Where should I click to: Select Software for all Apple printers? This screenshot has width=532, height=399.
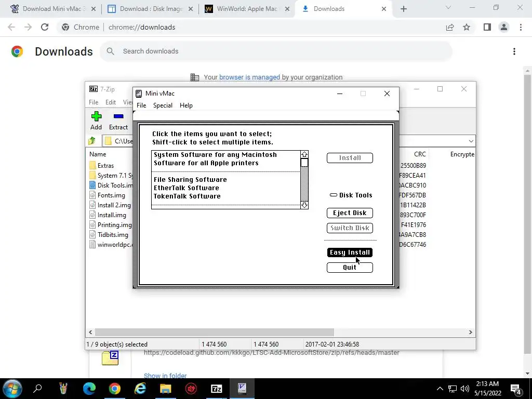[x=206, y=163]
